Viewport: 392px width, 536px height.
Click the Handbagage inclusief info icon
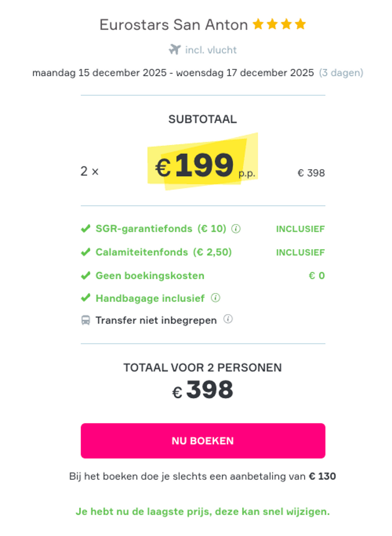click(215, 298)
